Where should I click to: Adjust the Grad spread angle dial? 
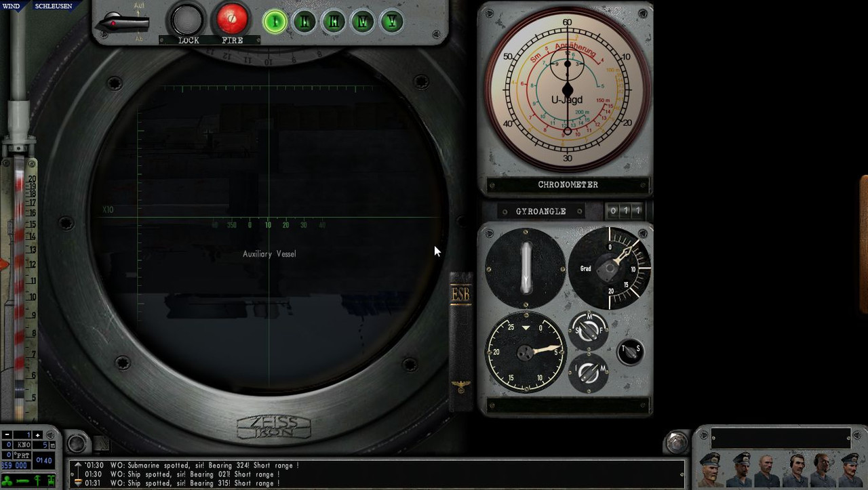click(609, 268)
